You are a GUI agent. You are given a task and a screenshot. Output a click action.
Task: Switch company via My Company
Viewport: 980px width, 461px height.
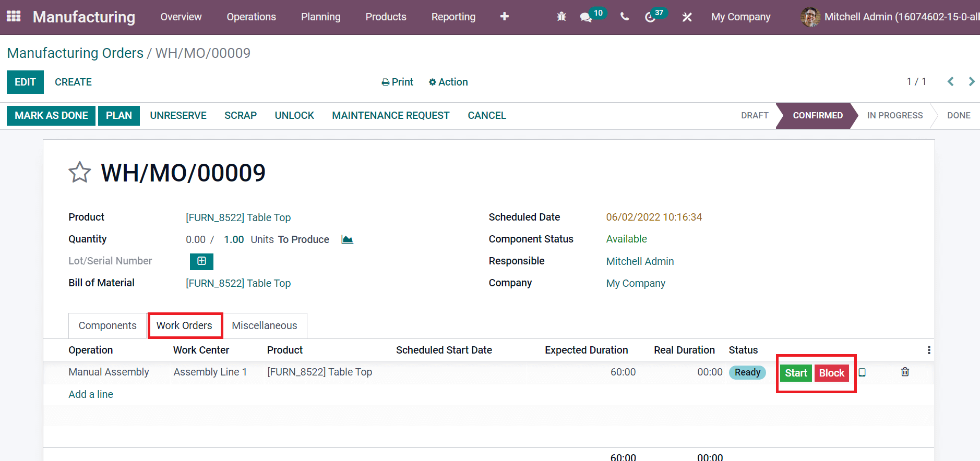click(x=741, y=17)
